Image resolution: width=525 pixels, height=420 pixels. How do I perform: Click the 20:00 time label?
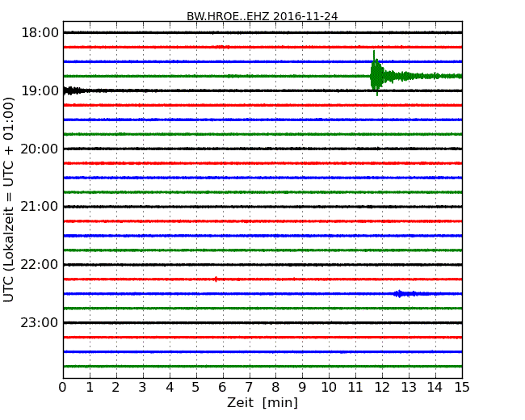[x=40, y=149]
